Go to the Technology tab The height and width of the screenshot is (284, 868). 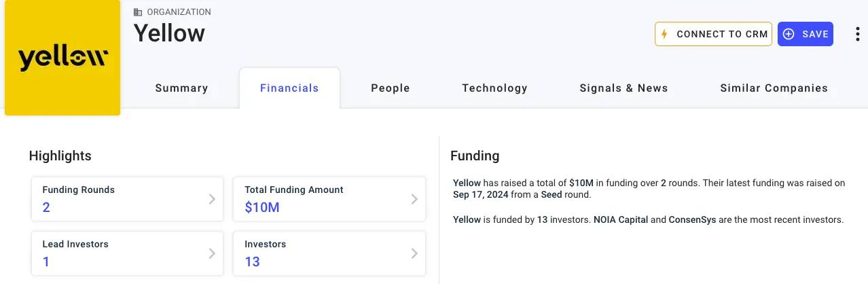pyautogui.click(x=494, y=88)
